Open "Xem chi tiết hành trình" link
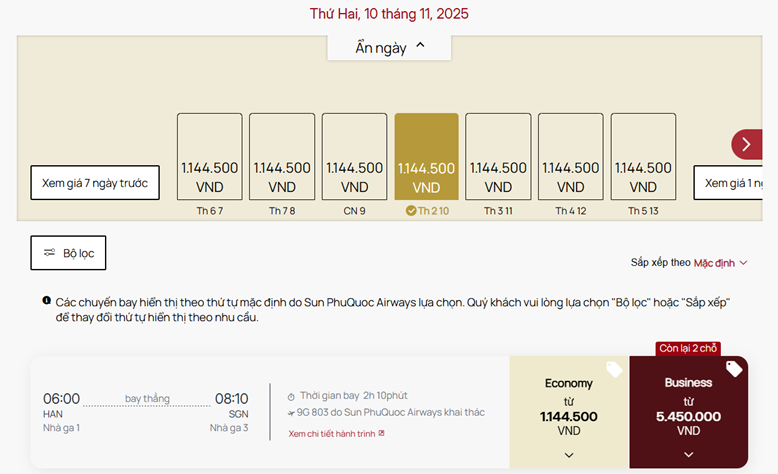This screenshot has height=474, width=778. (x=331, y=434)
